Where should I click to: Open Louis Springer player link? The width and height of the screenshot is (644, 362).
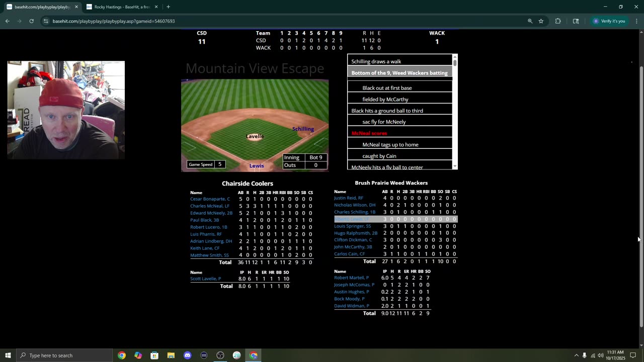point(353,226)
